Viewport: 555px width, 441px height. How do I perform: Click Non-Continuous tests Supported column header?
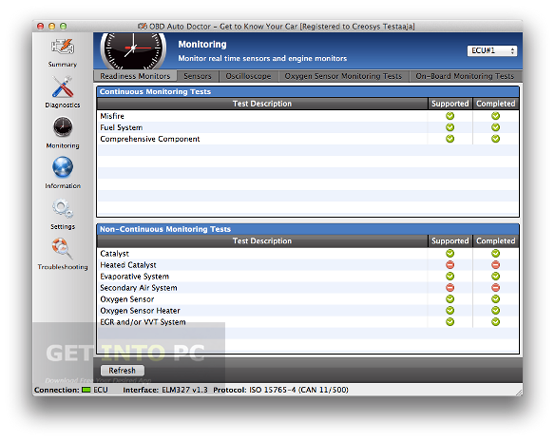450,241
